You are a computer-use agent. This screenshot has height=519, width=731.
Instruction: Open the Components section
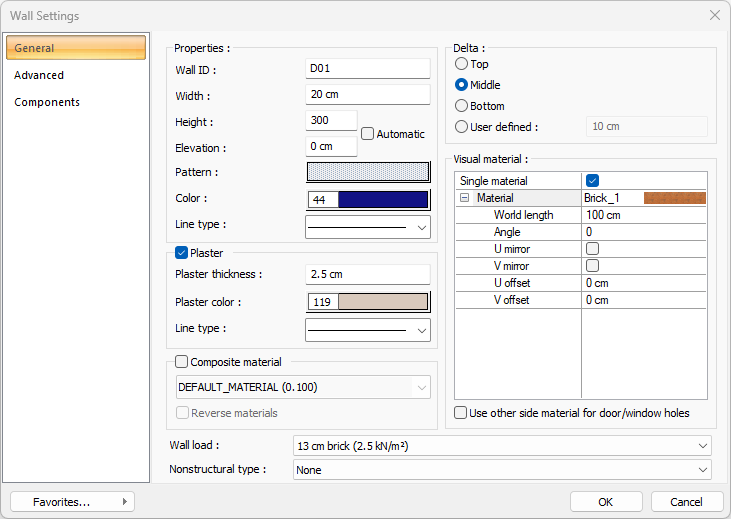pos(47,102)
